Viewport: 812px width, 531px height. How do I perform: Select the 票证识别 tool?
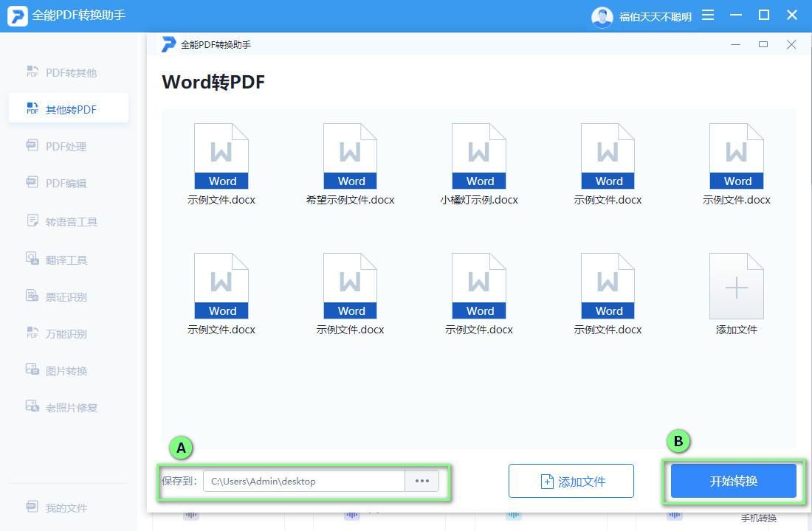69,296
